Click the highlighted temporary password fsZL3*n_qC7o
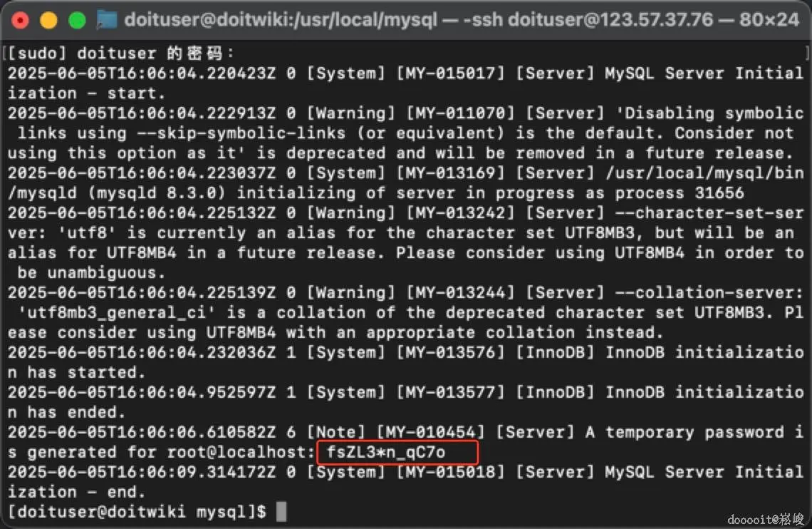This screenshot has width=812, height=529. 385,452
